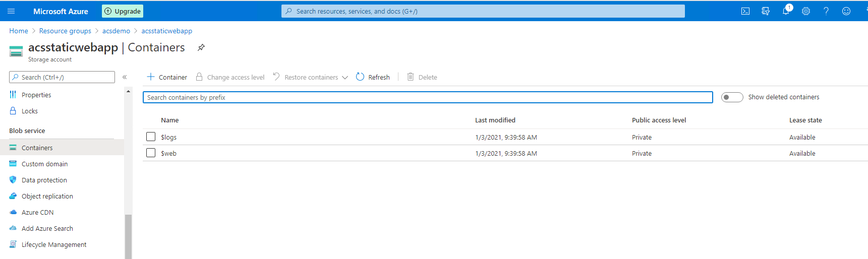Open Data protection menu item
This screenshot has height=259, width=868.
(44, 180)
